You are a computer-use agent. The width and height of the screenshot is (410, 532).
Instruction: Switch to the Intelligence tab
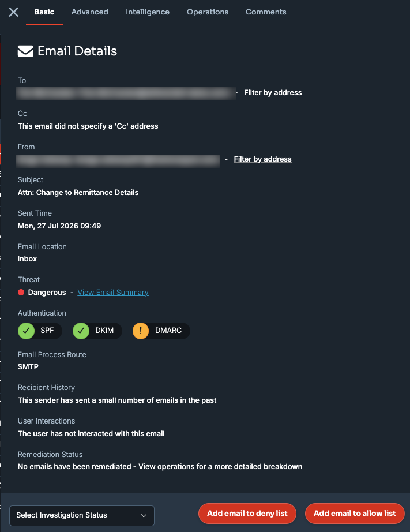(x=148, y=12)
